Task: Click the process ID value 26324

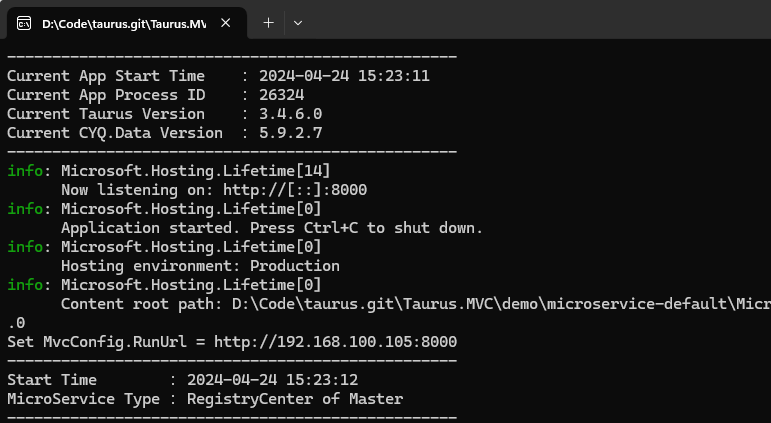Action: tap(282, 94)
